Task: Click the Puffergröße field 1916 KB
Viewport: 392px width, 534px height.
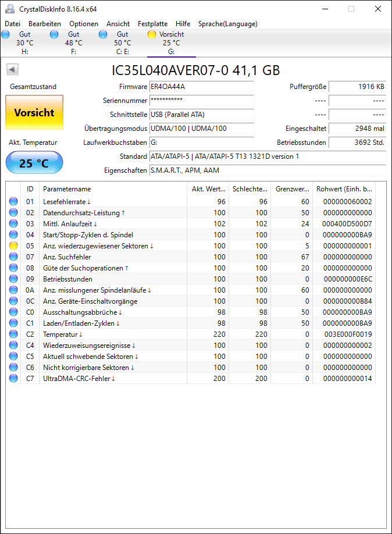Action: (357, 87)
